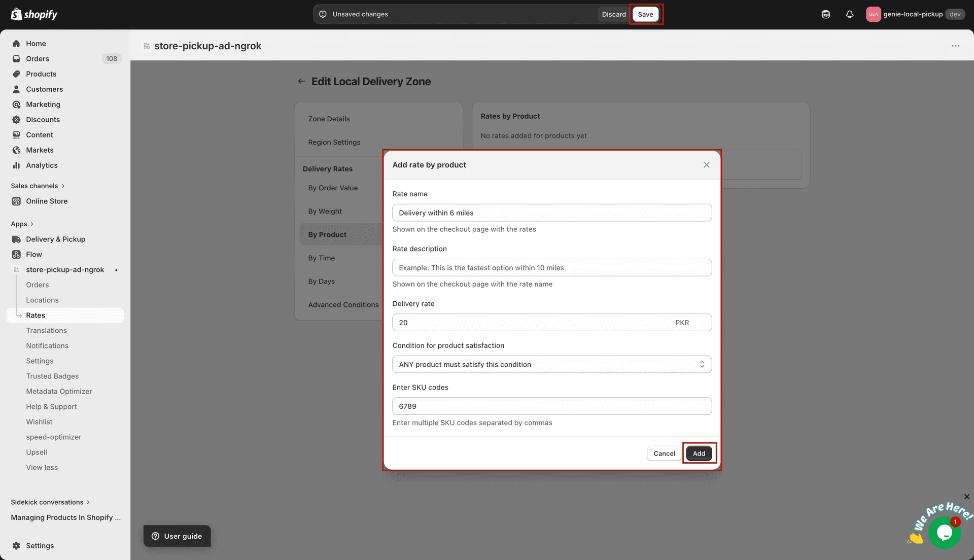
Task: Click the back arrow beside Edit Local Delivery Zone
Action: click(301, 81)
